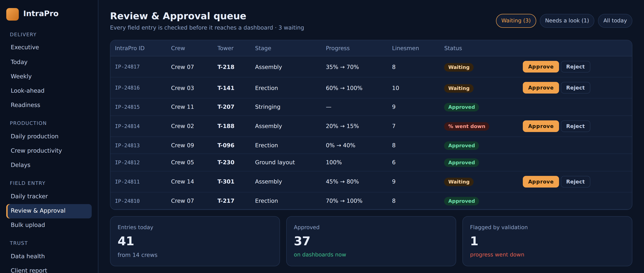Click the '% went down' status badge
This screenshot has width=644, height=273.
pyautogui.click(x=466, y=126)
